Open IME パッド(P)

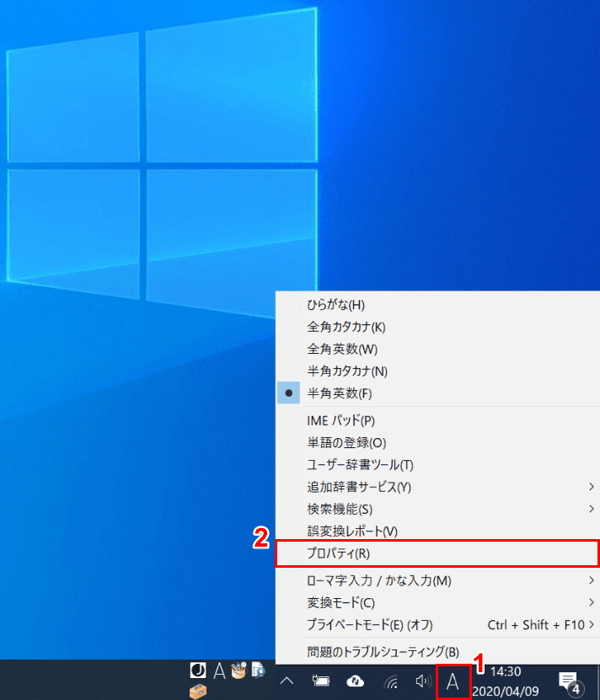437,420
